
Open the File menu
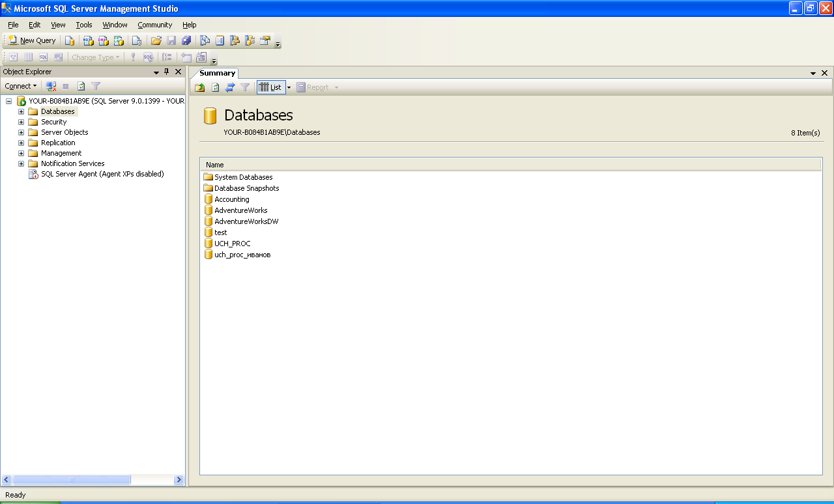[13, 25]
